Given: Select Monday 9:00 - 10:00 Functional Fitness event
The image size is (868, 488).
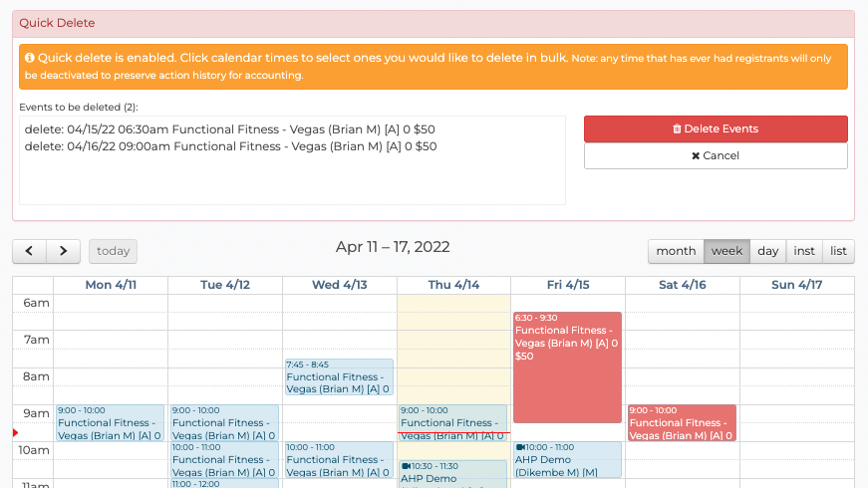Looking at the screenshot, I should [x=111, y=422].
